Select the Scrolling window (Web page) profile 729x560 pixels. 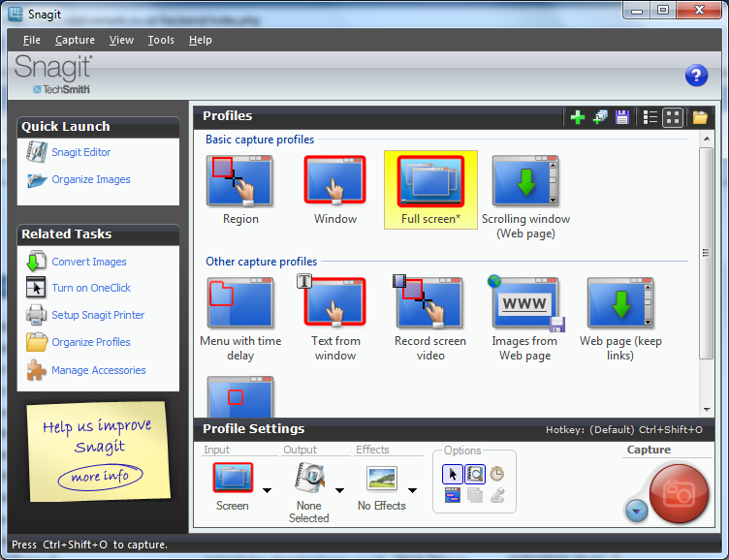[x=525, y=197]
